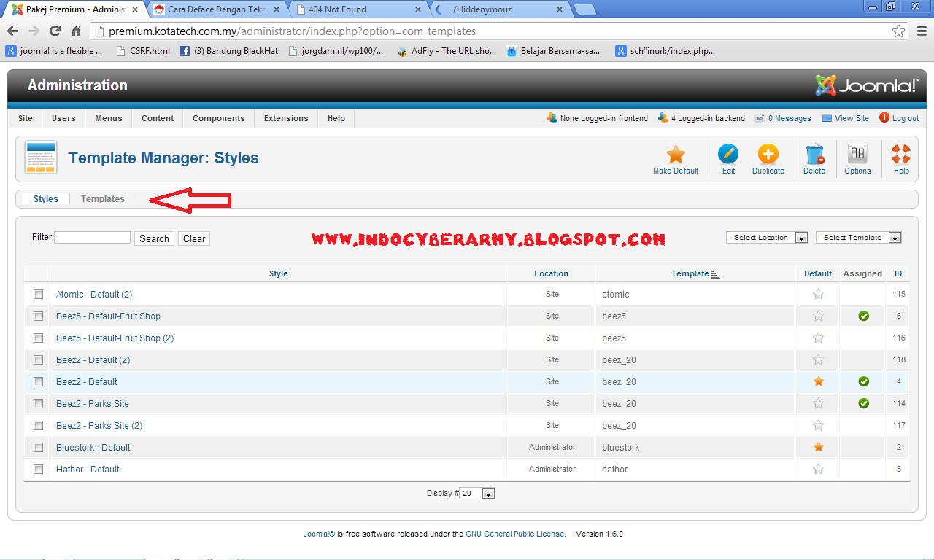This screenshot has width=934, height=560.
Task: Click assigned checkmark for Beez5 - Default-Fruit Shop
Action: pyautogui.click(x=863, y=316)
